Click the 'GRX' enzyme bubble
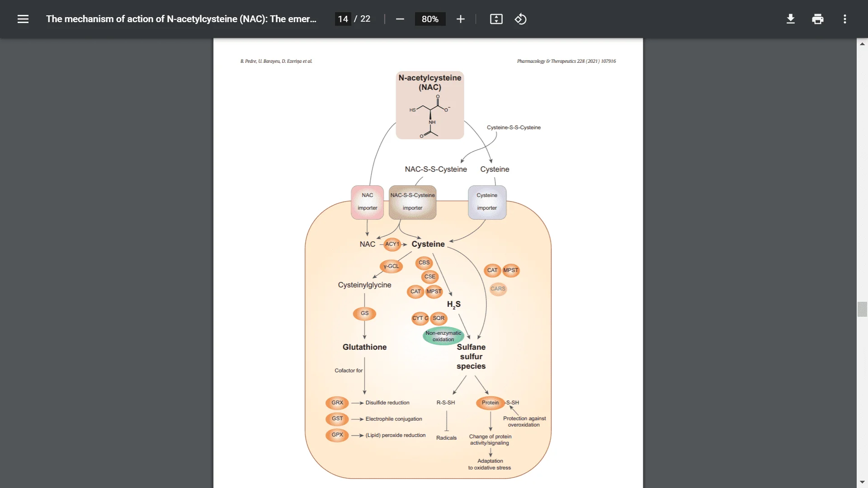Image resolution: width=868 pixels, height=488 pixels. click(x=337, y=403)
